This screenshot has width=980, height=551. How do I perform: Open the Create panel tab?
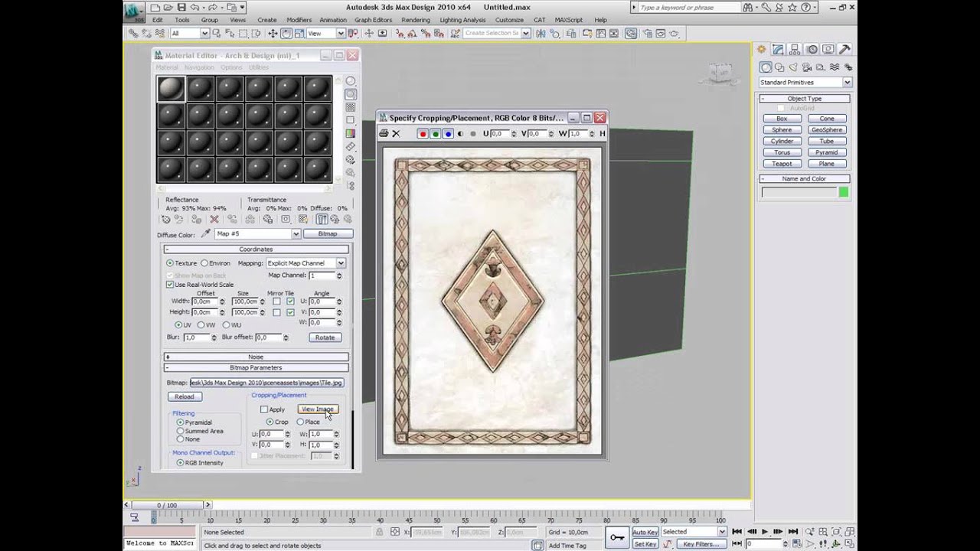pos(762,49)
